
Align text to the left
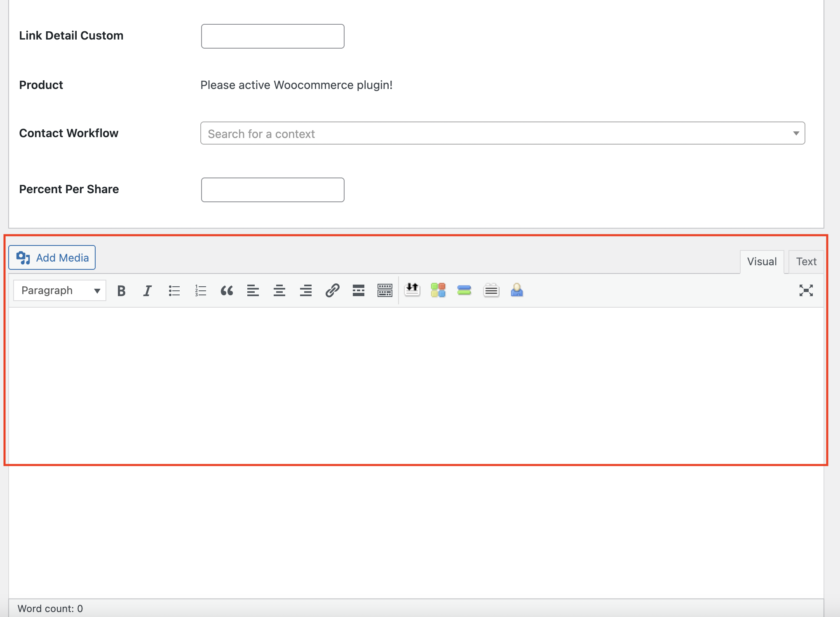point(253,291)
